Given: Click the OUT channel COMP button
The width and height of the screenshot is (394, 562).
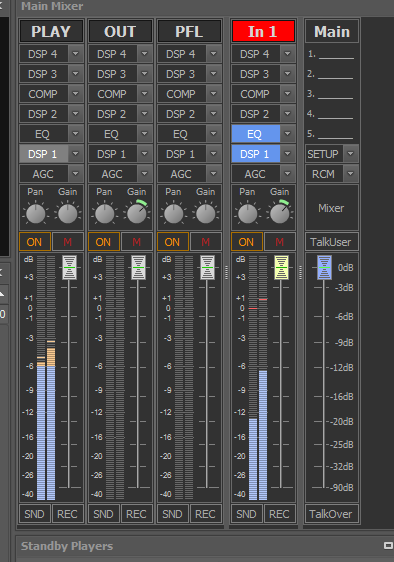Looking at the screenshot, I should pos(112,94).
